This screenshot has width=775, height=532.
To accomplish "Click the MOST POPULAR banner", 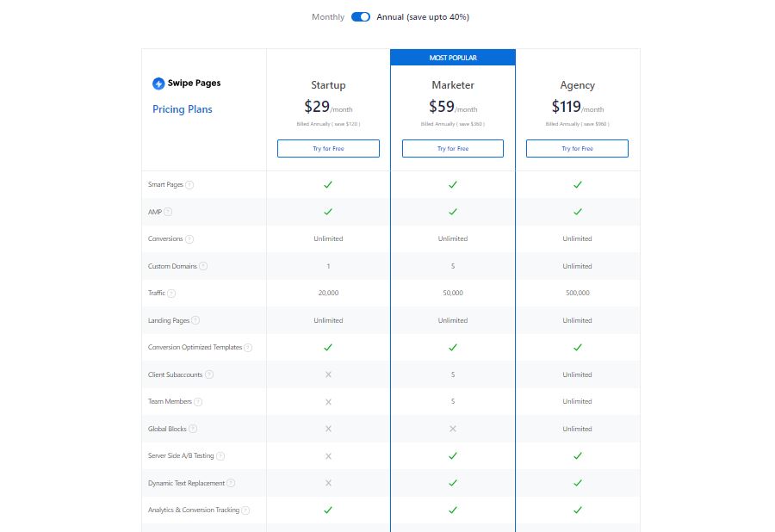I will [x=453, y=58].
